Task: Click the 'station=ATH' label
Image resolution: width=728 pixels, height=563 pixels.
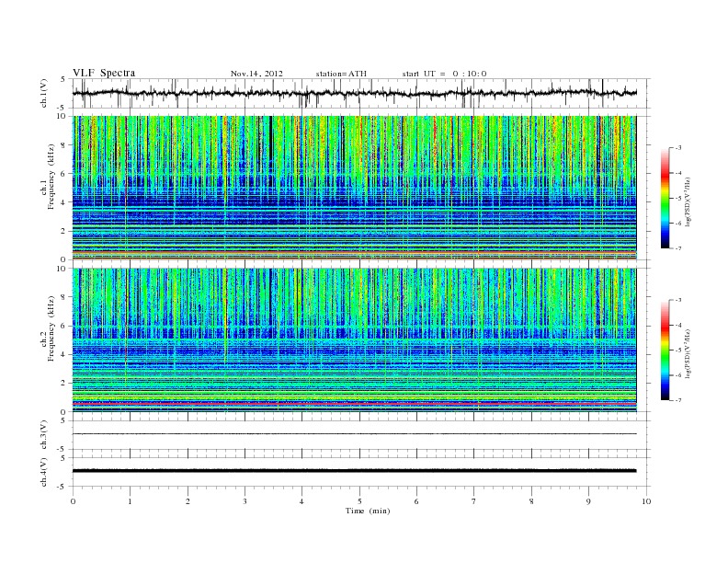Action: tap(341, 74)
